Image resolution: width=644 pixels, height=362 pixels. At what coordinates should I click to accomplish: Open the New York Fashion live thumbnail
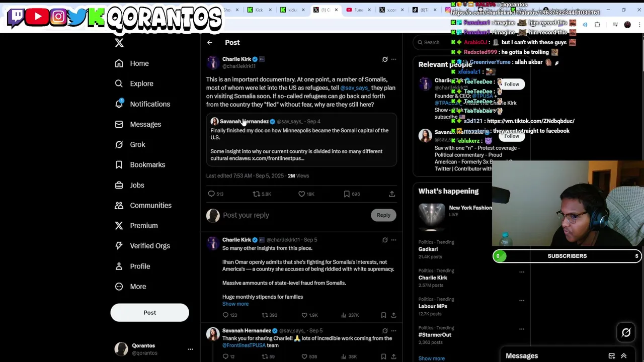click(x=432, y=217)
